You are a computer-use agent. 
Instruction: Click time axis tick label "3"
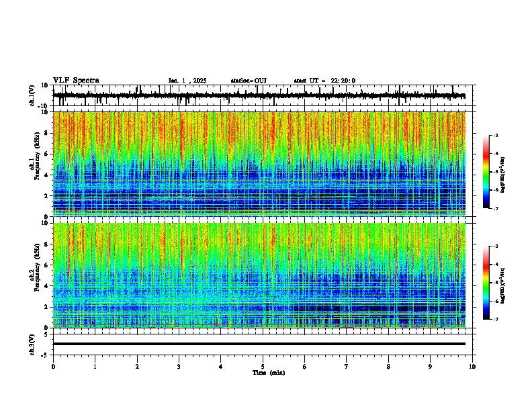pos(179,367)
